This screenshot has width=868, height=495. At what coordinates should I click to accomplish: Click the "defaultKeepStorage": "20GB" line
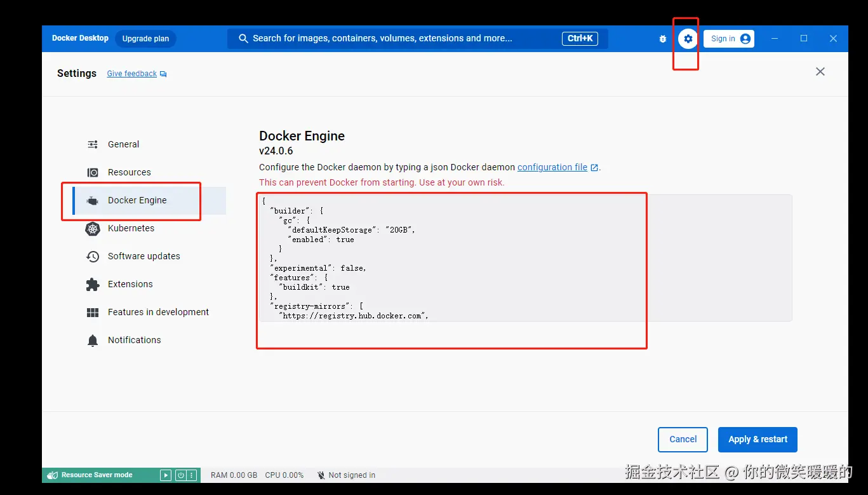[351, 230]
